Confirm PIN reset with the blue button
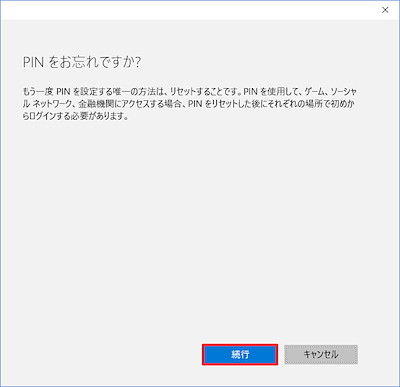 pos(240,354)
